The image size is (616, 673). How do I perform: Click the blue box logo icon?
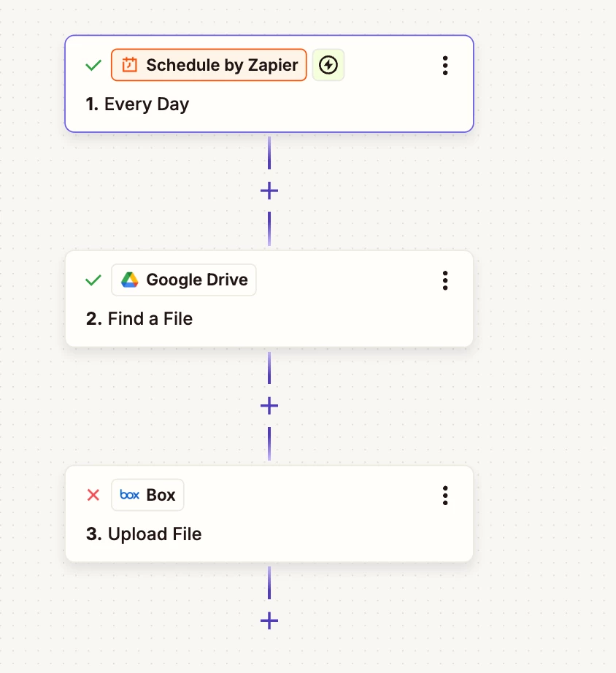point(129,495)
